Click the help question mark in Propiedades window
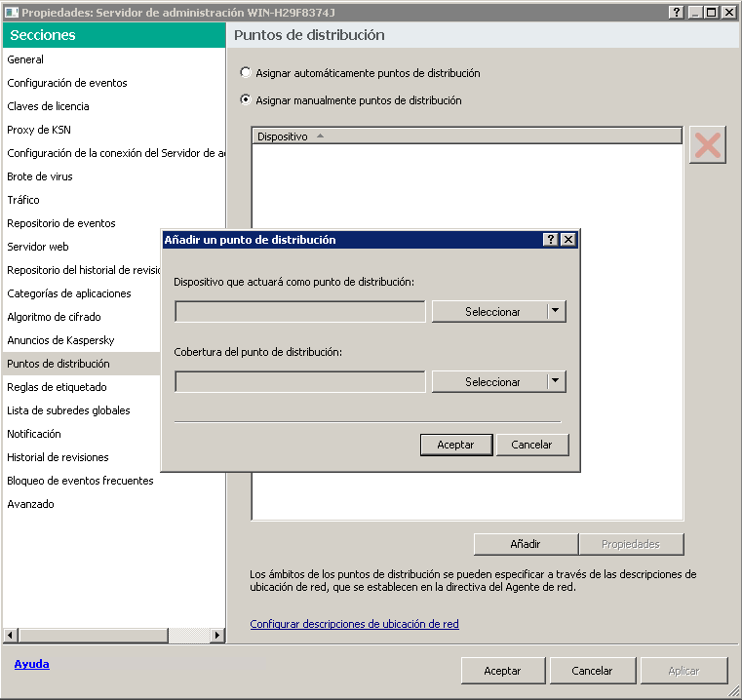The width and height of the screenshot is (742, 700). point(677,13)
